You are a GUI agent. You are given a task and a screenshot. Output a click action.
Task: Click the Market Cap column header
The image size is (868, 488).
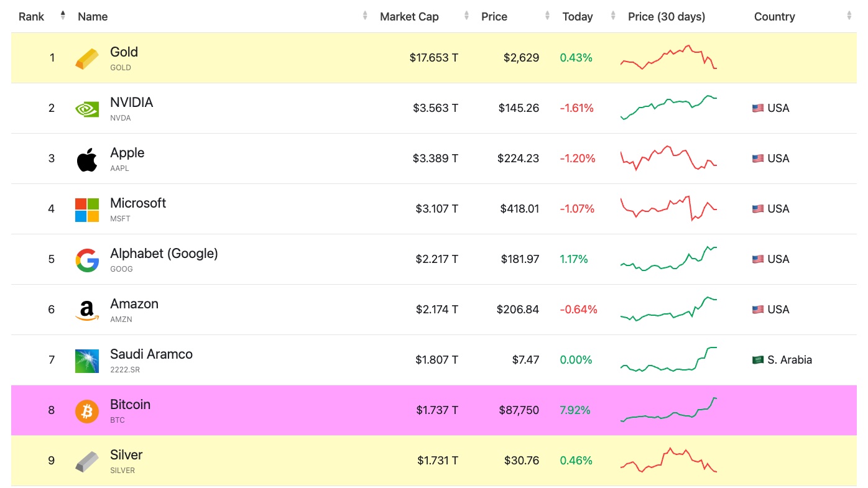coord(409,17)
